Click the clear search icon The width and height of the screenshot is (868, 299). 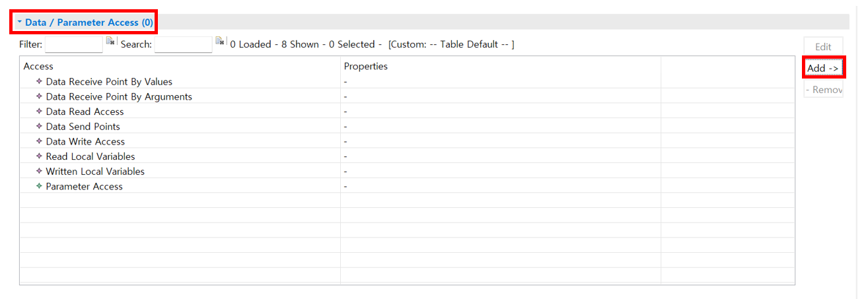coord(220,42)
